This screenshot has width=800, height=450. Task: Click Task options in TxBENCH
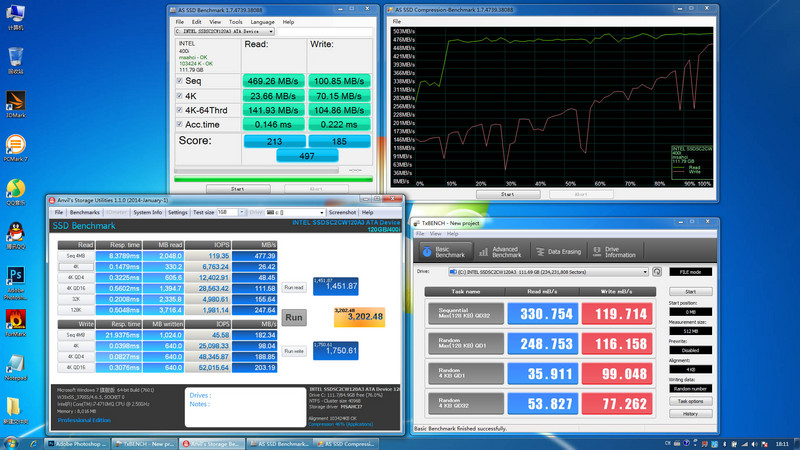tap(691, 400)
